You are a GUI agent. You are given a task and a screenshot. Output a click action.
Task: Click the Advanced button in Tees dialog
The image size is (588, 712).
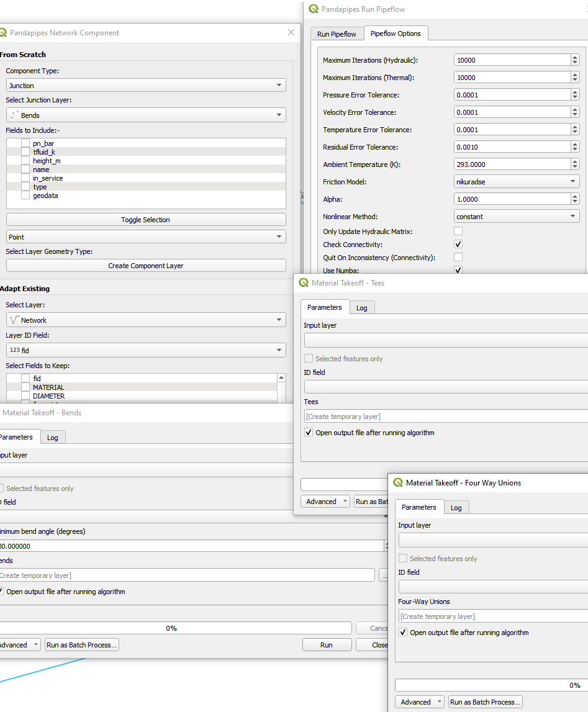pos(325,502)
